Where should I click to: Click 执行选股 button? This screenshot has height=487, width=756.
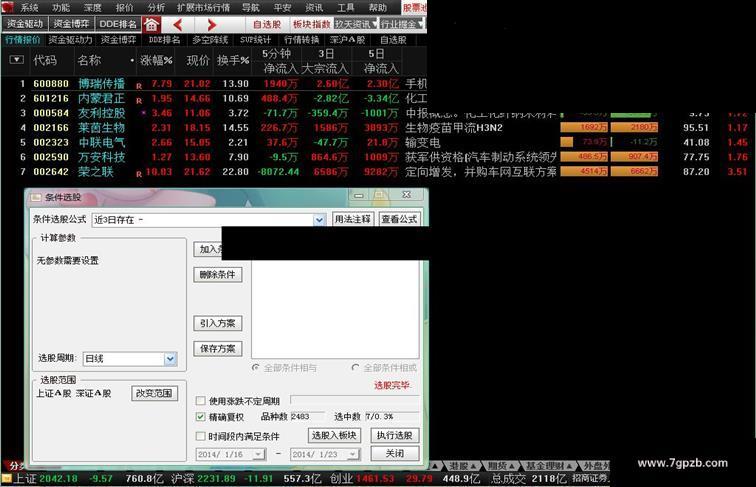(x=394, y=435)
